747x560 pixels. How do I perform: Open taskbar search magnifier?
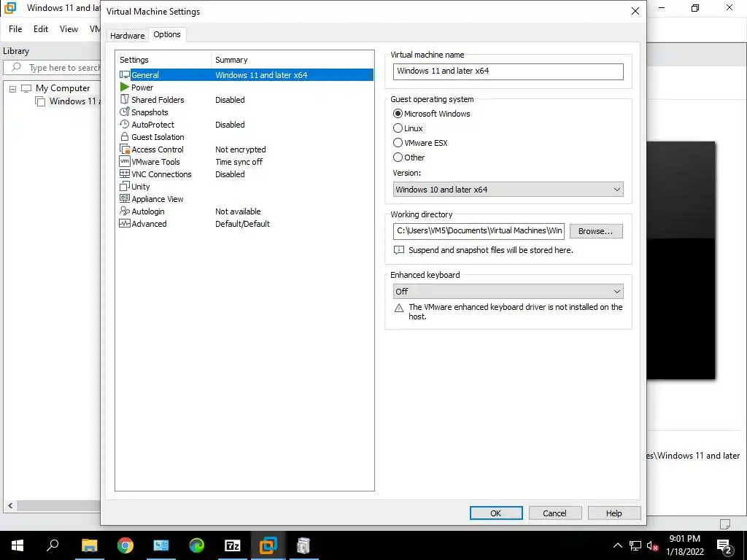click(x=53, y=545)
